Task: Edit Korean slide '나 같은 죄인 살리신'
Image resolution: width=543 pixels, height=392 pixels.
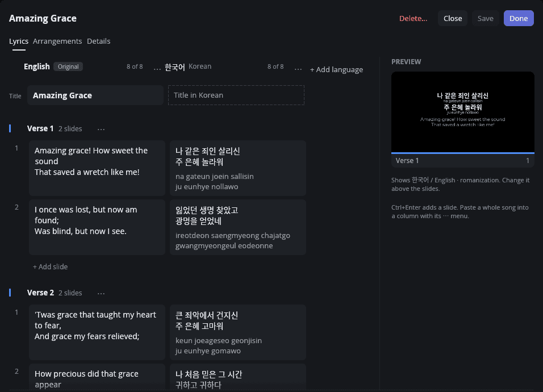Action: tap(238, 168)
